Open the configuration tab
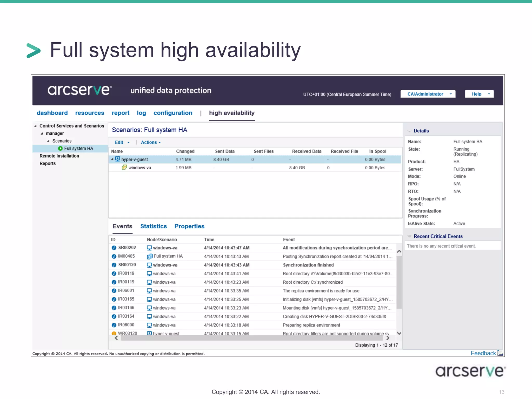Image resolution: width=532 pixels, height=399 pixels. 173,113
